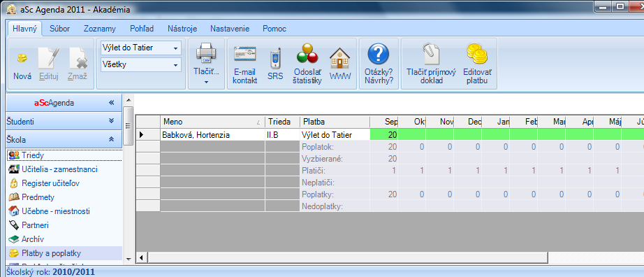Click the Otázky? Návrhy? question mark icon

point(379,53)
